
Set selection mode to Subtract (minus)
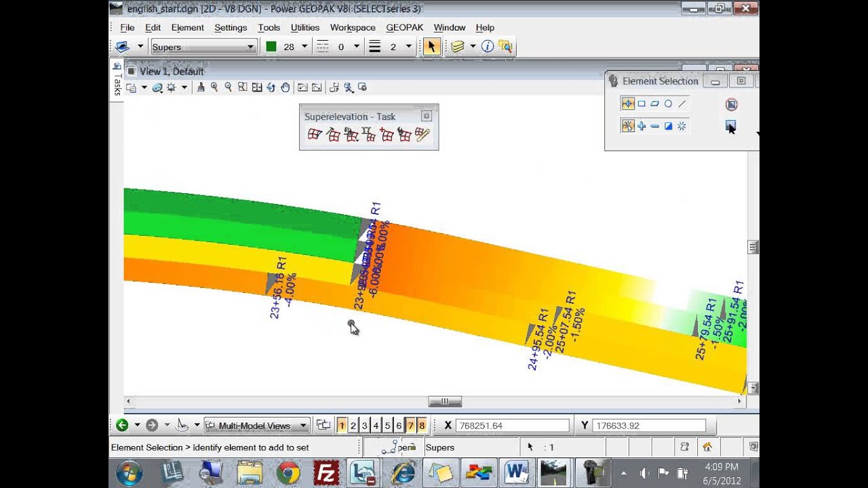pyautogui.click(x=655, y=126)
